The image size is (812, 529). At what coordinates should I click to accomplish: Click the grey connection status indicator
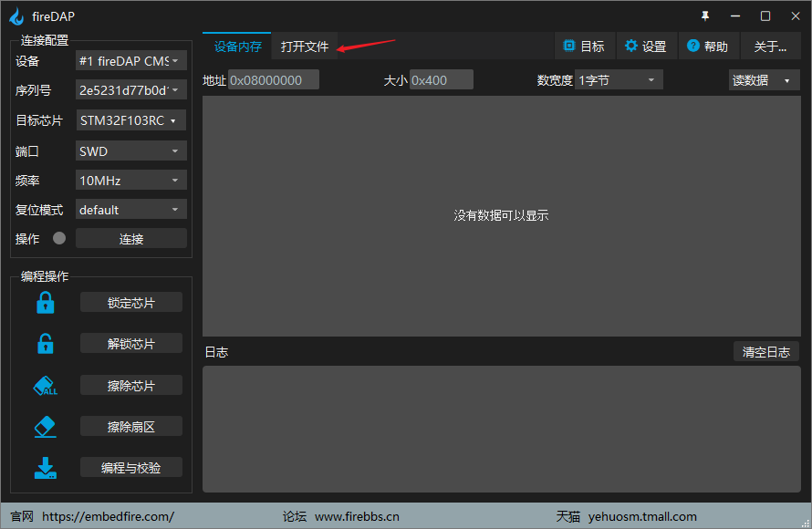[59, 238]
